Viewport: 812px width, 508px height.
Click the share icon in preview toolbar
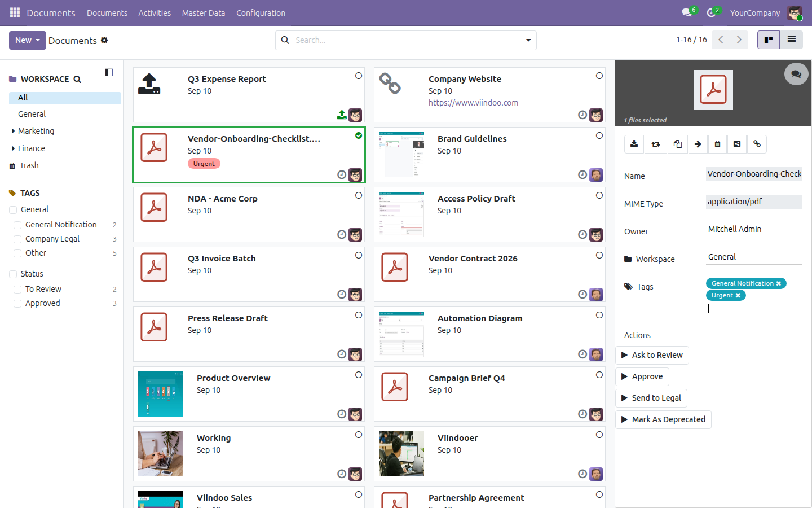pyautogui.click(x=737, y=144)
